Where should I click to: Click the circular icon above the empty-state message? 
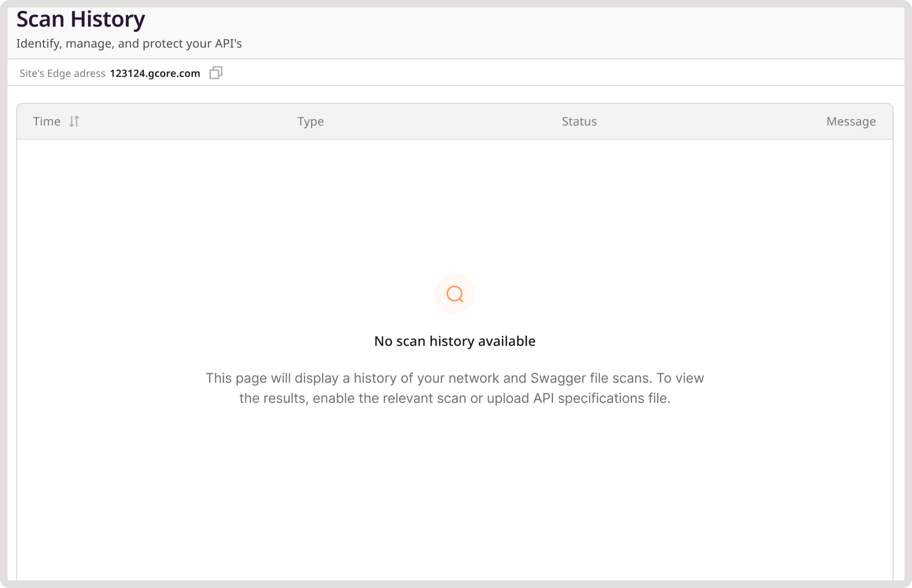(x=455, y=294)
